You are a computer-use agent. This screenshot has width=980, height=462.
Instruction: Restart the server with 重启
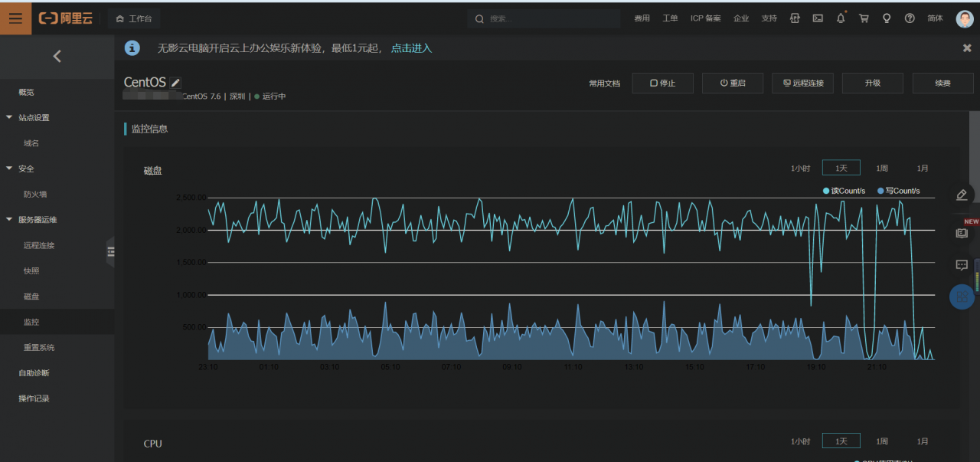(733, 83)
